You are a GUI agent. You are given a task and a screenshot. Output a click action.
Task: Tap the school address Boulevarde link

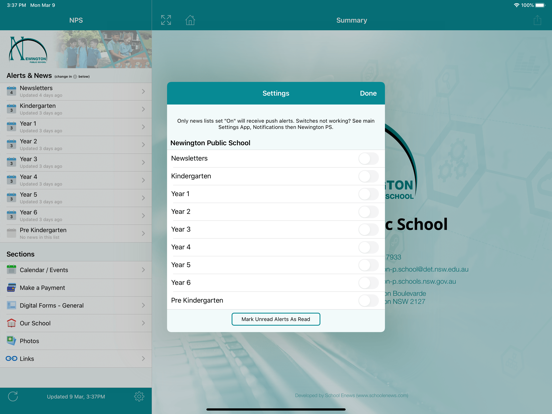pyautogui.click(x=406, y=297)
